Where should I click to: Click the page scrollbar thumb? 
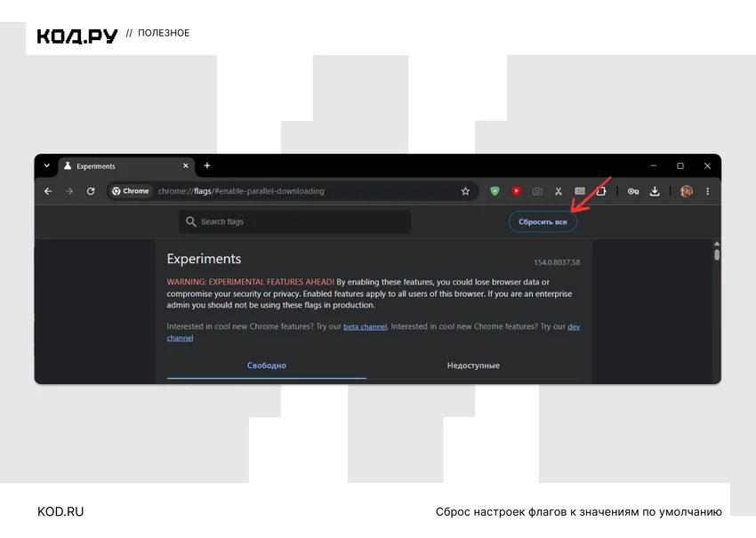pyautogui.click(x=717, y=254)
